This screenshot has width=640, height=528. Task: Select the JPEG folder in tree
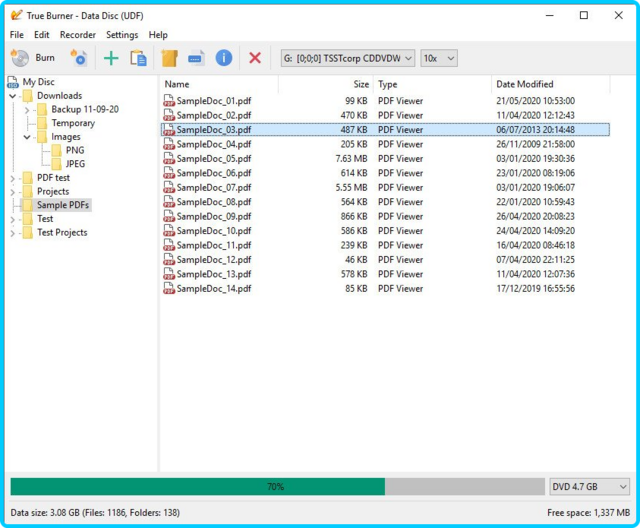76,164
